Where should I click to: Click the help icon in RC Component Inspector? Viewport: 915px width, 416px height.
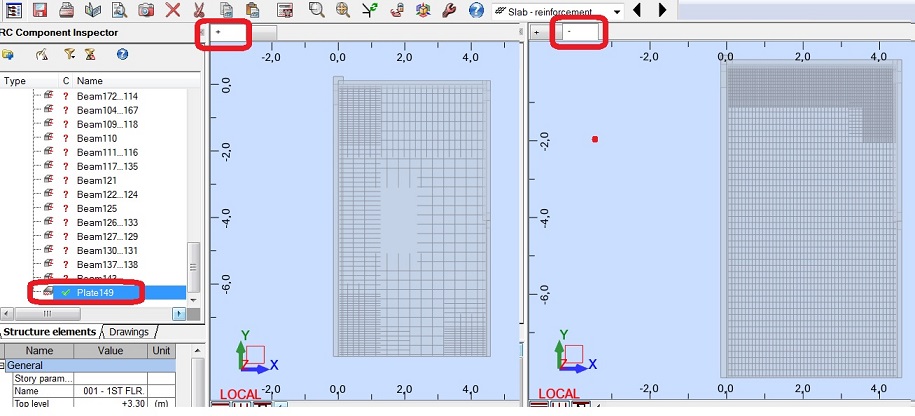click(x=122, y=54)
